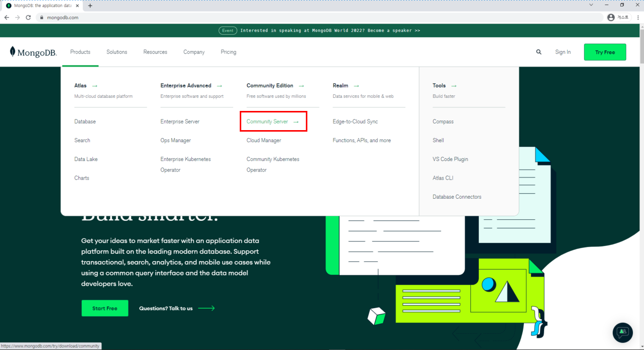Viewport: 644px width, 350px height.
Task: Click the MongoDB logo
Action: [x=33, y=52]
